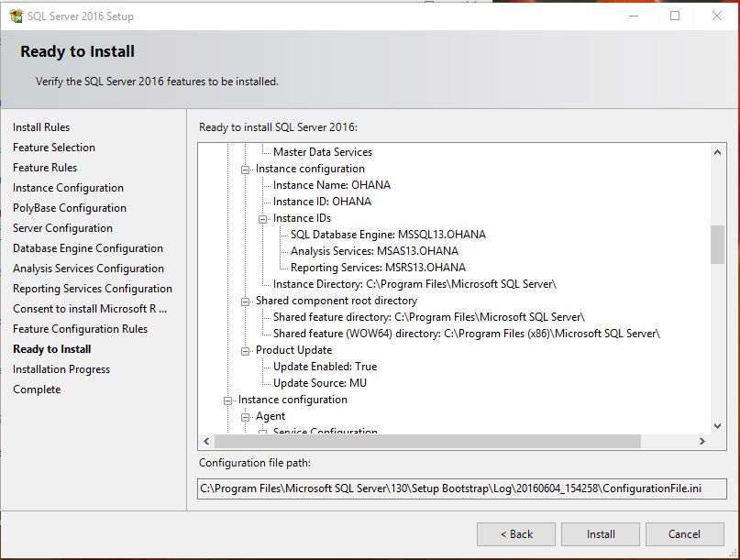This screenshot has width=740, height=560.
Task: Click the SQL Server 2016 Setup title bar icon
Action: 16,16
